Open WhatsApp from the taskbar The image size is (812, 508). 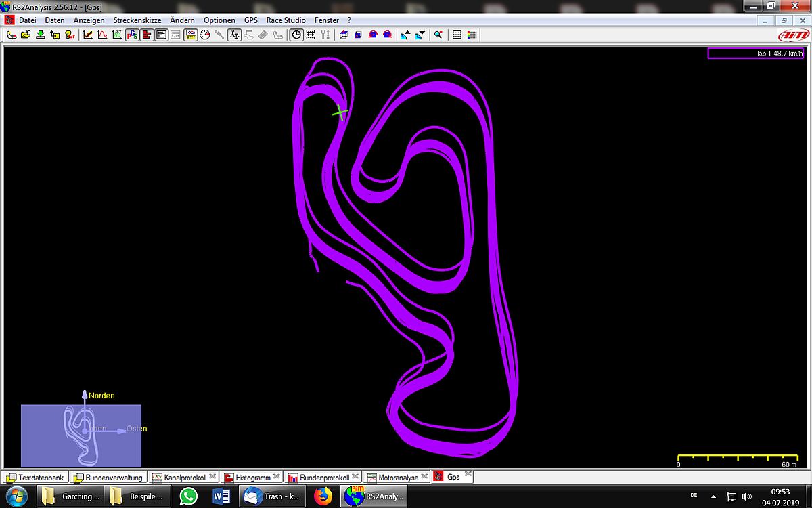(189, 496)
